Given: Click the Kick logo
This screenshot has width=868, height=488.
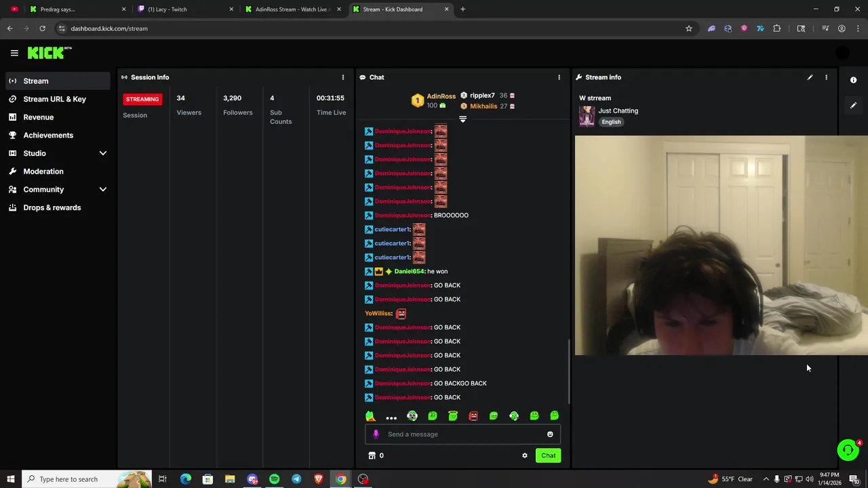Looking at the screenshot, I should coord(50,53).
